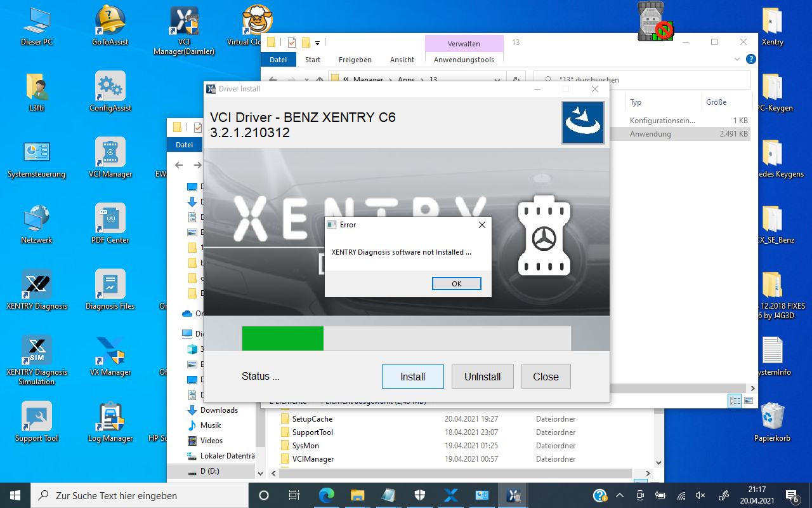Show hidden tray icons chevron
The image size is (812, 508).
[620, 495]
